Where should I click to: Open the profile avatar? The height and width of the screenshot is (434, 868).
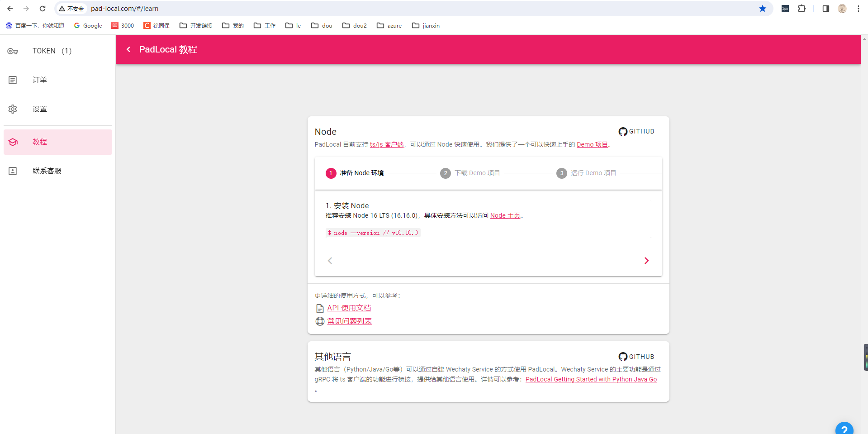(x=842, y=9)
